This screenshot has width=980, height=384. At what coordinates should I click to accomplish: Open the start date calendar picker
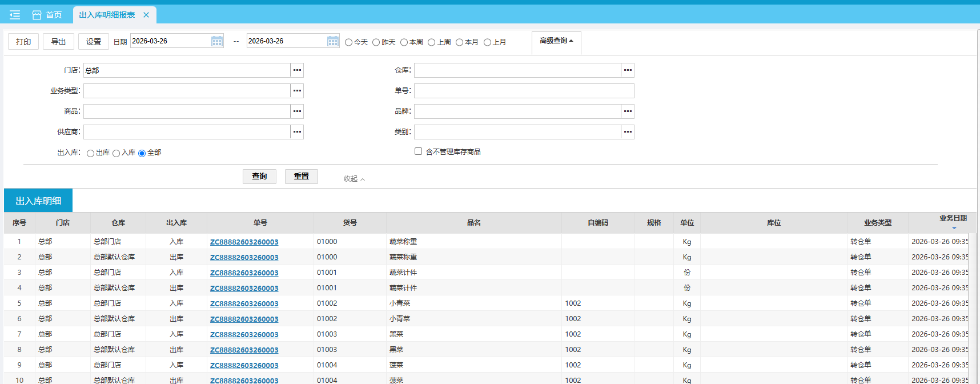tap(217, 41)
